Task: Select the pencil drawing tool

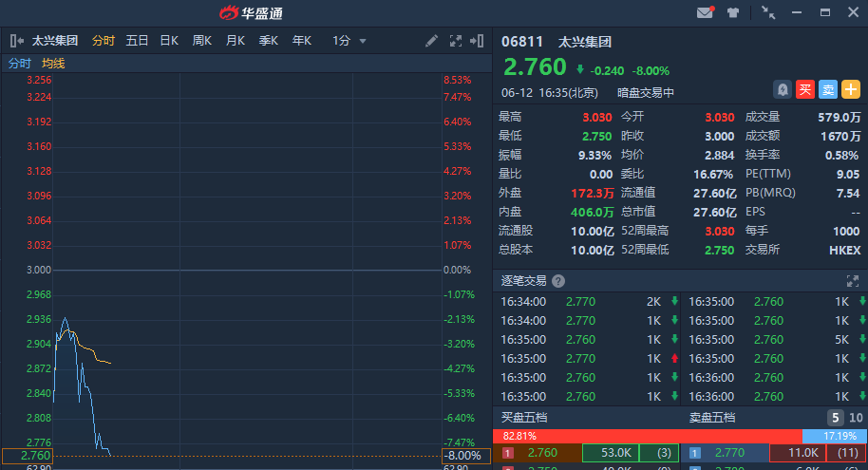Action: 431,41
